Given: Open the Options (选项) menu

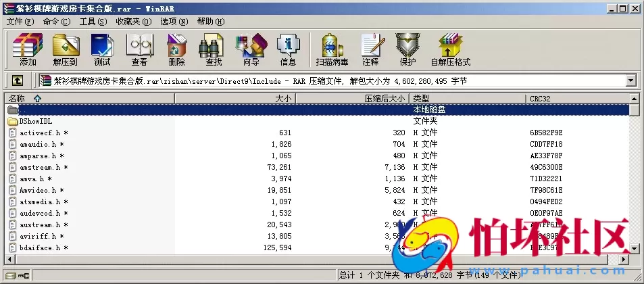Looking at the screenshot, I should click(x=174, y=22).
